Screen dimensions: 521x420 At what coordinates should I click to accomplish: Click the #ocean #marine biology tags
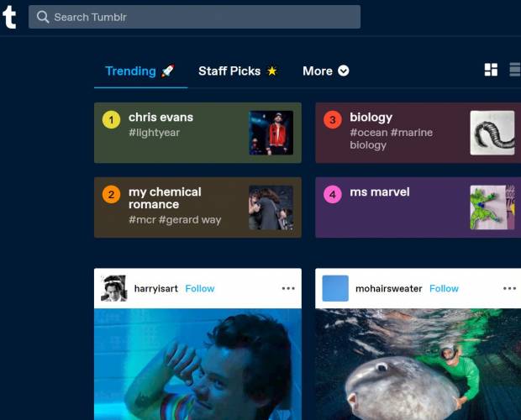point(391,139)
